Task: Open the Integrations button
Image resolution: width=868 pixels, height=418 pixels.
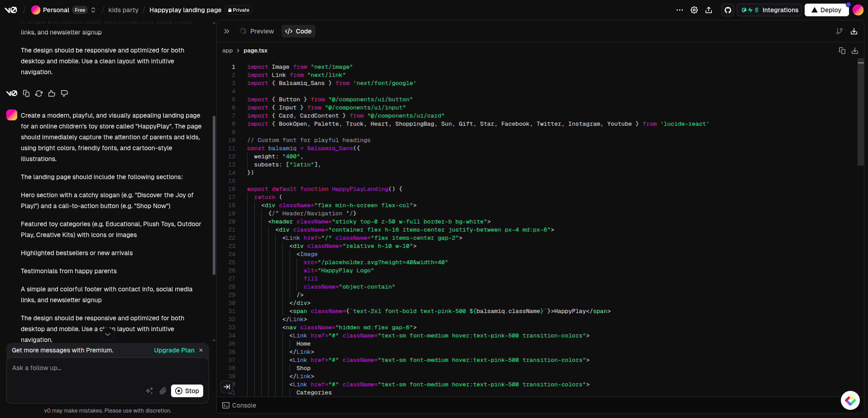Action: coord(770,10)
